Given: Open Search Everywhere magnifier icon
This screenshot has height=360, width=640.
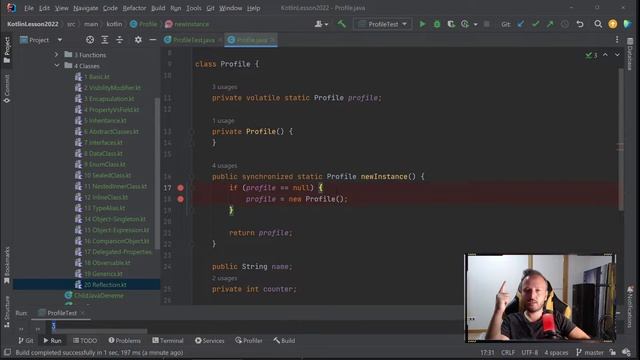Looking at the screenshot, I should (x=598, y=24).
